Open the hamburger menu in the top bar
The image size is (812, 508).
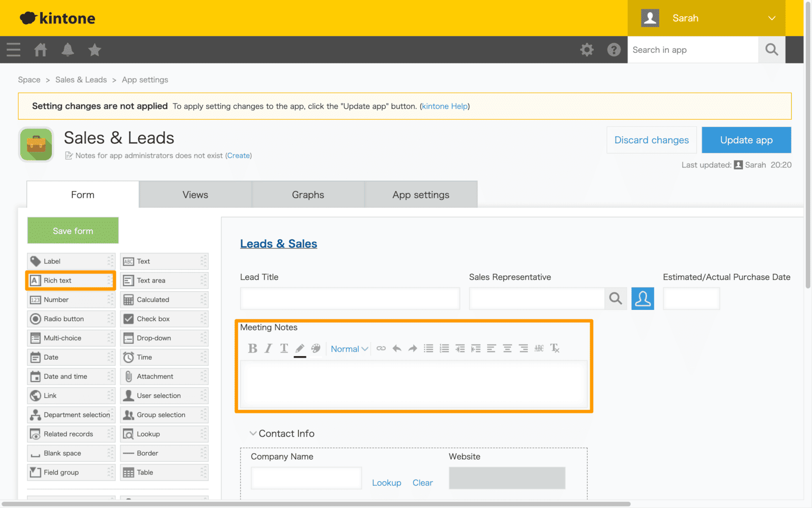click(x=14, y=50)
